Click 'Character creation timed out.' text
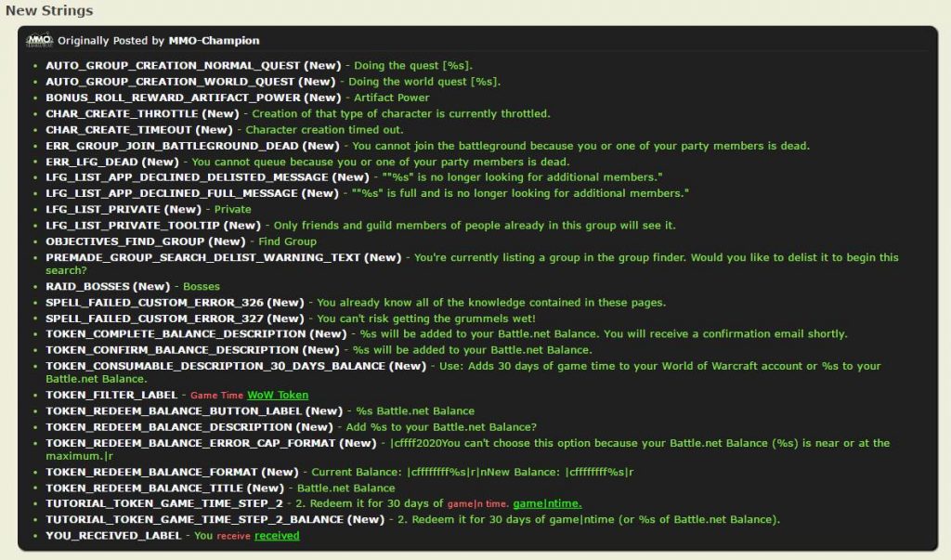 [324, 130]
